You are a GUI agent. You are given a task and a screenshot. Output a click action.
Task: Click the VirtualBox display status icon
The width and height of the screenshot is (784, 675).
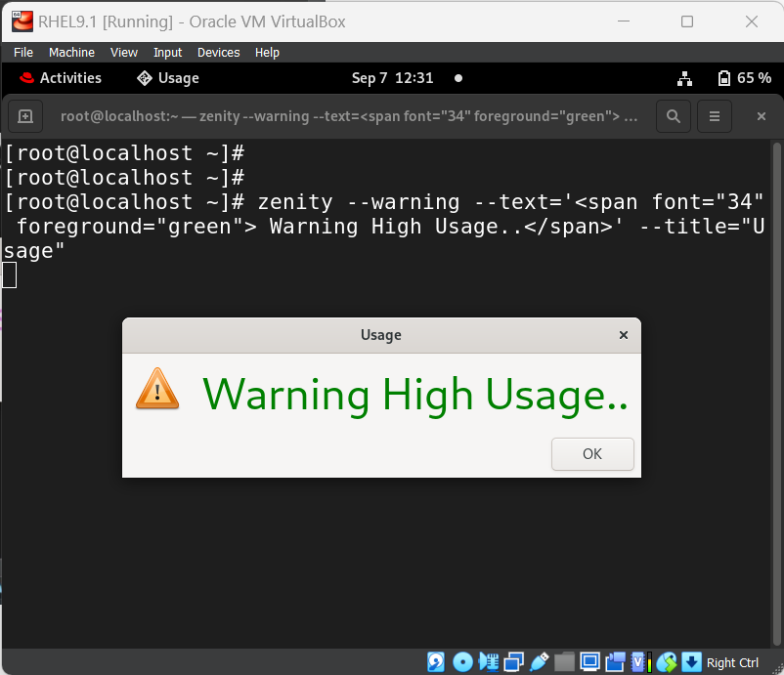pos(589,661)
